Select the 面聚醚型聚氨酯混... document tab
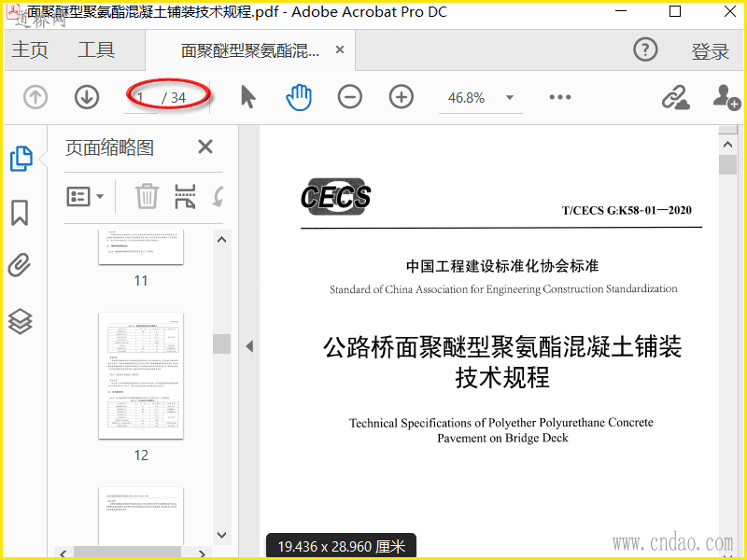 (250, 50)
